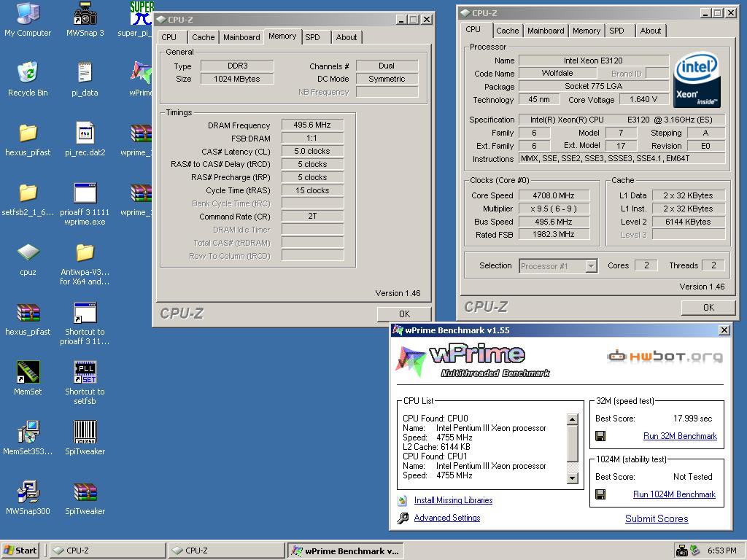This screenshot has width=747, height=560.
Task: Switch to CPU tab in Memory window
Action: click(169, 37)
